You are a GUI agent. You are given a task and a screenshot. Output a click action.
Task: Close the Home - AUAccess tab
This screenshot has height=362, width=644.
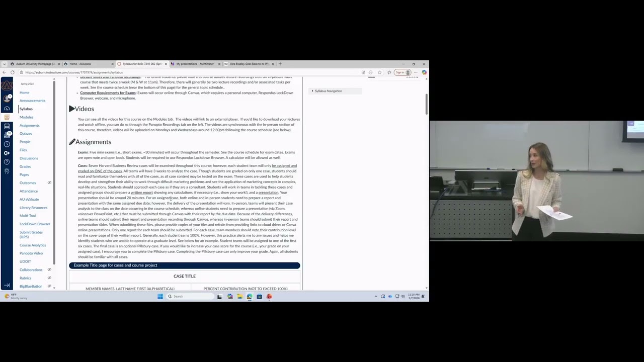112,64
